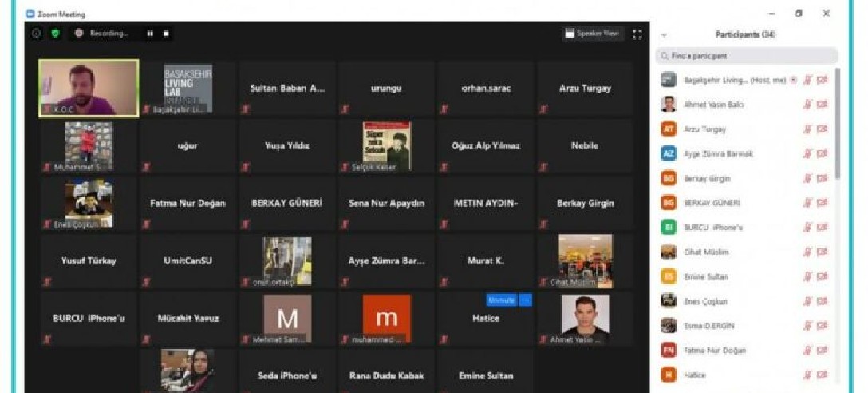868x393 pixels.
Task: Switch to Speaker View
Action: coord(592,34)
